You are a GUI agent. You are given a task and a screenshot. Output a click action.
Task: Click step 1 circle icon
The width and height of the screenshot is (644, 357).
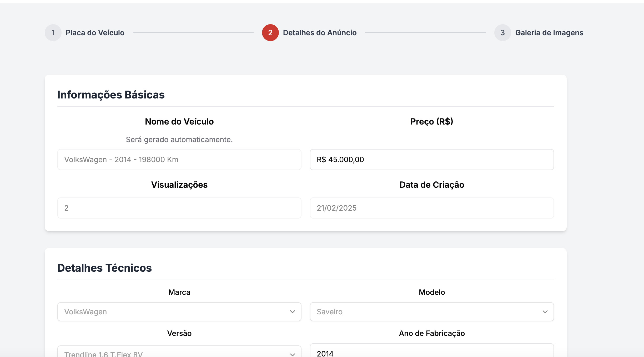(x=53, y=33)
